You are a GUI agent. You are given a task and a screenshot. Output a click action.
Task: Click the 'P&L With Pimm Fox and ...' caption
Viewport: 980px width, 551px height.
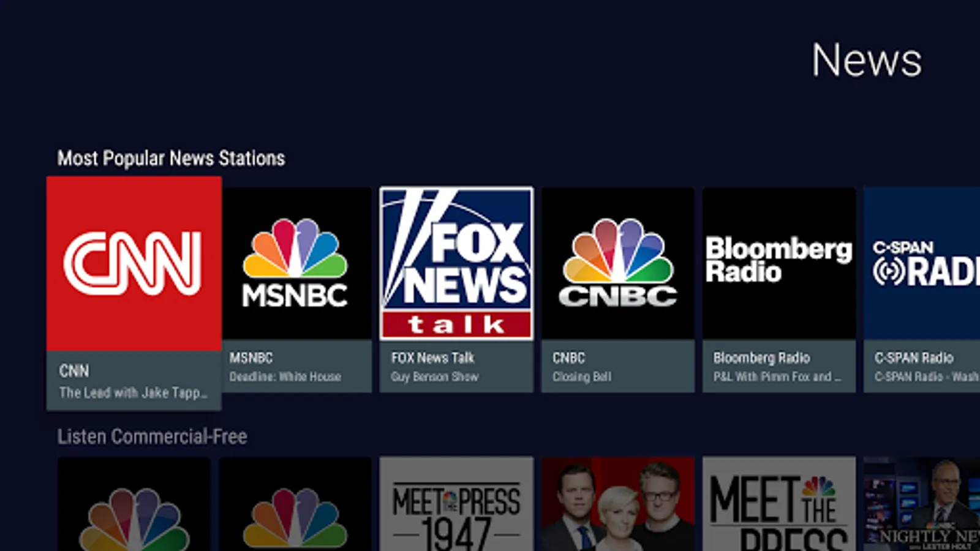[777, 377]
